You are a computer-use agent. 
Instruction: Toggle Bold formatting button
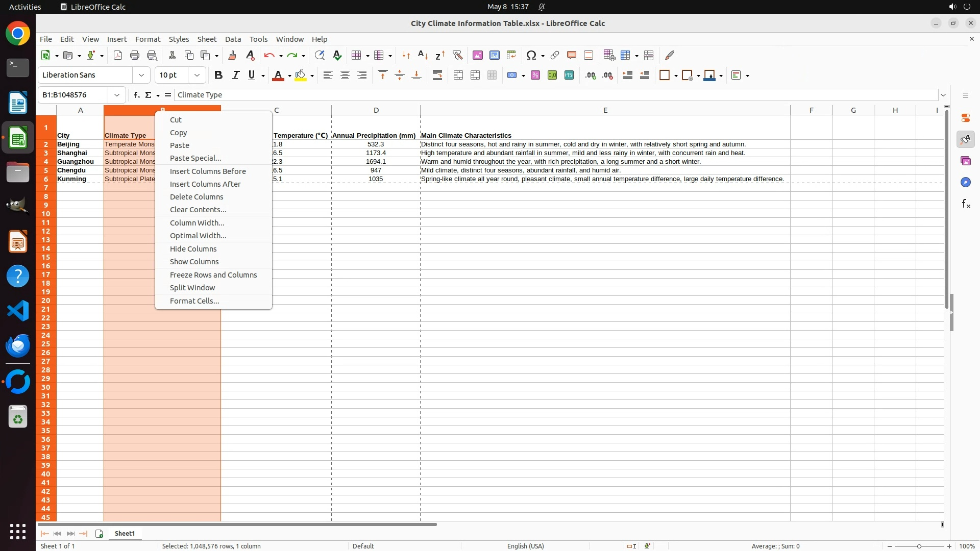pos(218,75)
